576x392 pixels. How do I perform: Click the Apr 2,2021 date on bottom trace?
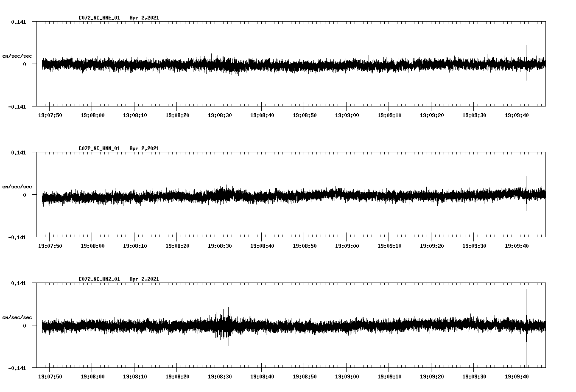(145, 279)
